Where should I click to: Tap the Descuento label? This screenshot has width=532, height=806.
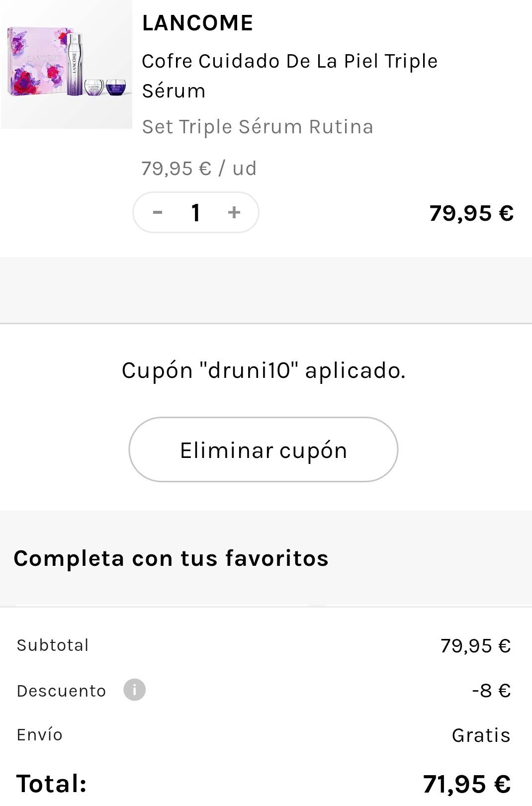pyautogui.click(x=61, y=691)
